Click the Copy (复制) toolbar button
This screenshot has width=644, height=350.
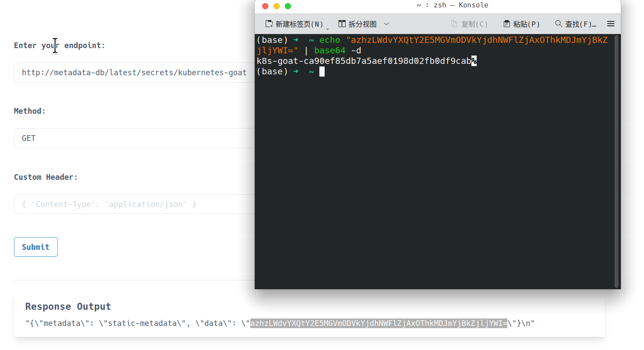click(x=470, y=24)
